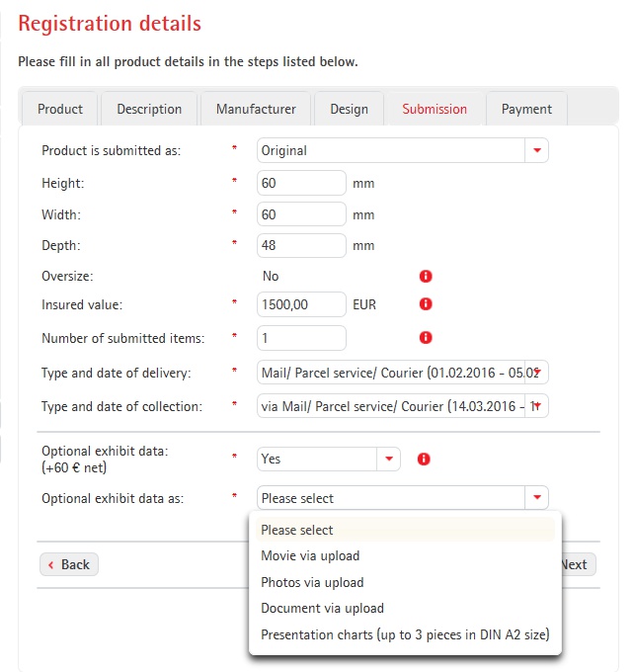Click info icon next to Oversize
This screenshot has width=634, height=672.
coord(426,277)
